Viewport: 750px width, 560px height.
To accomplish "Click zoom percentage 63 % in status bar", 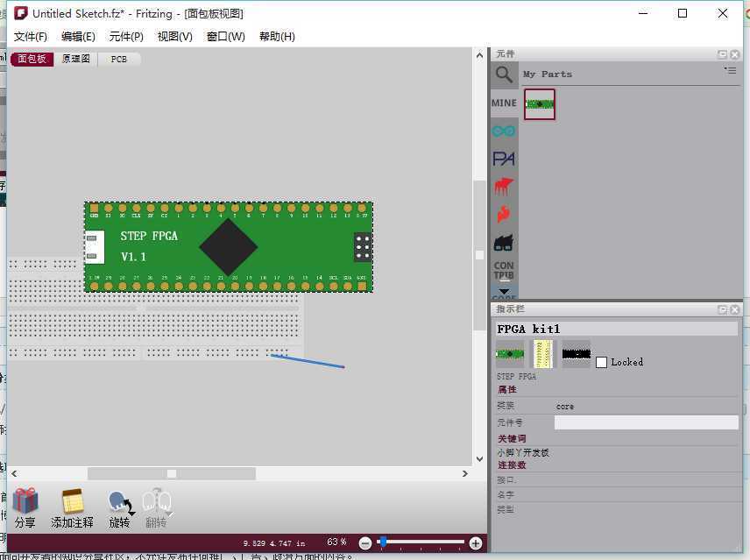I will pos(336,542).
